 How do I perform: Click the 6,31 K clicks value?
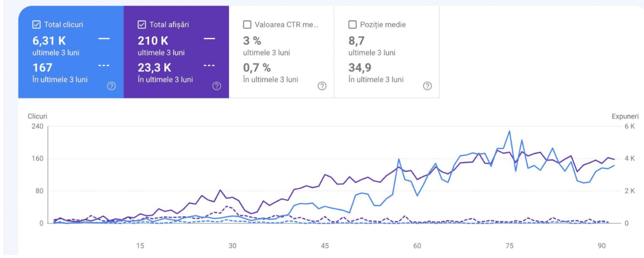point(49,41)
